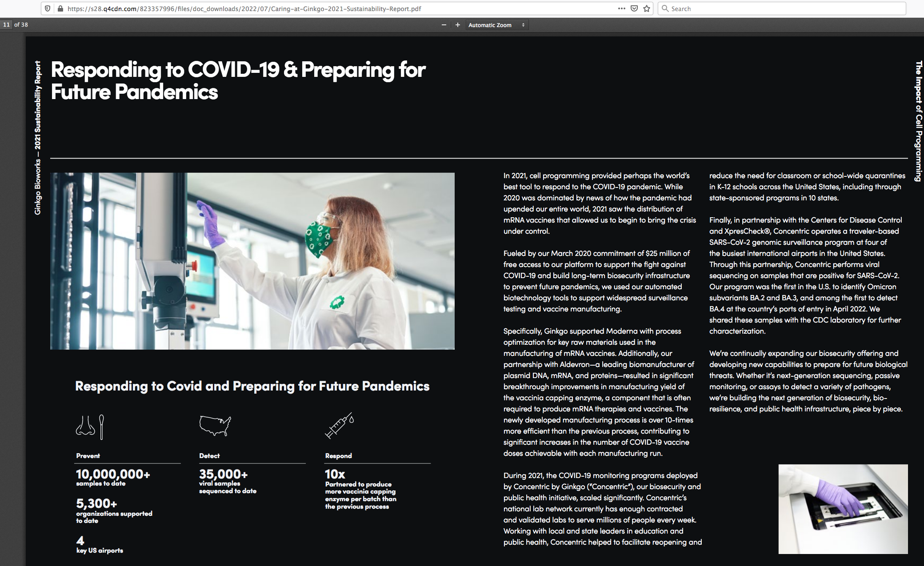924x566 pixels.
Task: Click the subheading 'Responding to Covid and Preparing'
Action: (x=252, y=386)
